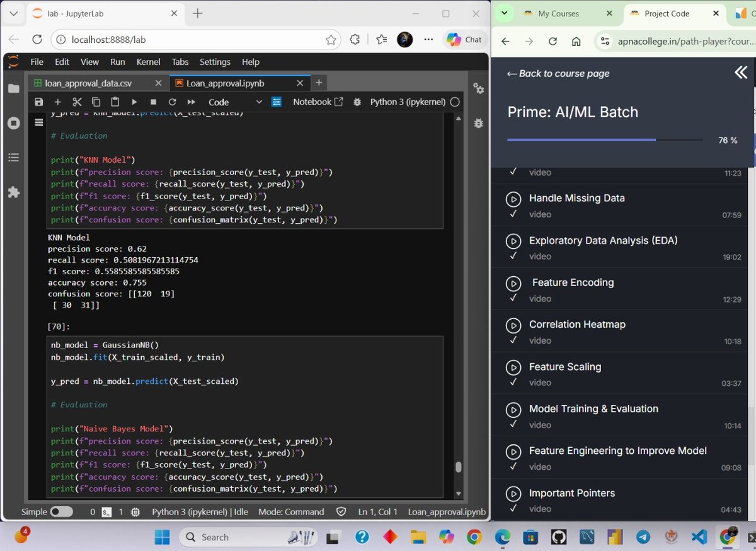
Task: Reload the localhost JupyterLab page
Action: (37, 40)
